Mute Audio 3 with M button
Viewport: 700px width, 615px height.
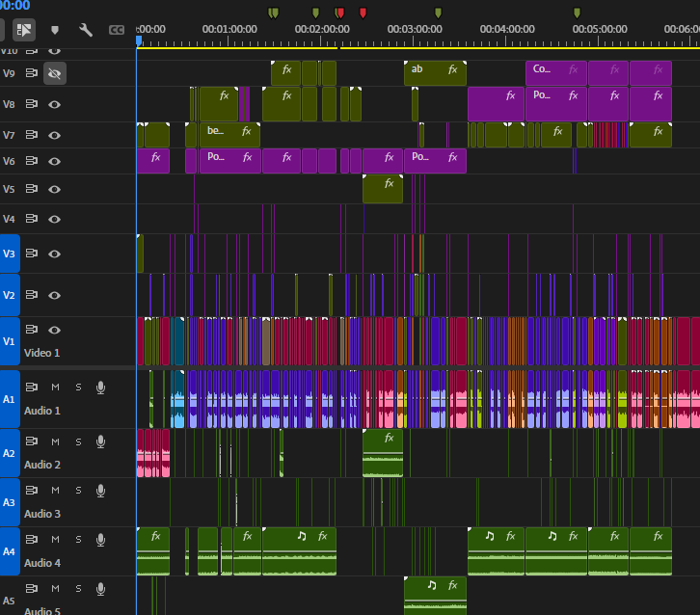coord(55,490)
